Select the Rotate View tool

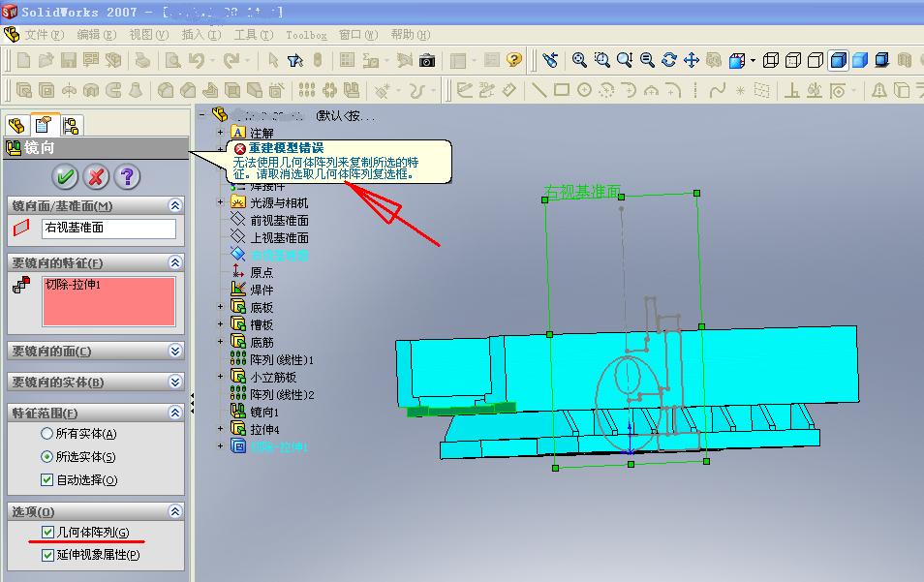tap(669, 60)
